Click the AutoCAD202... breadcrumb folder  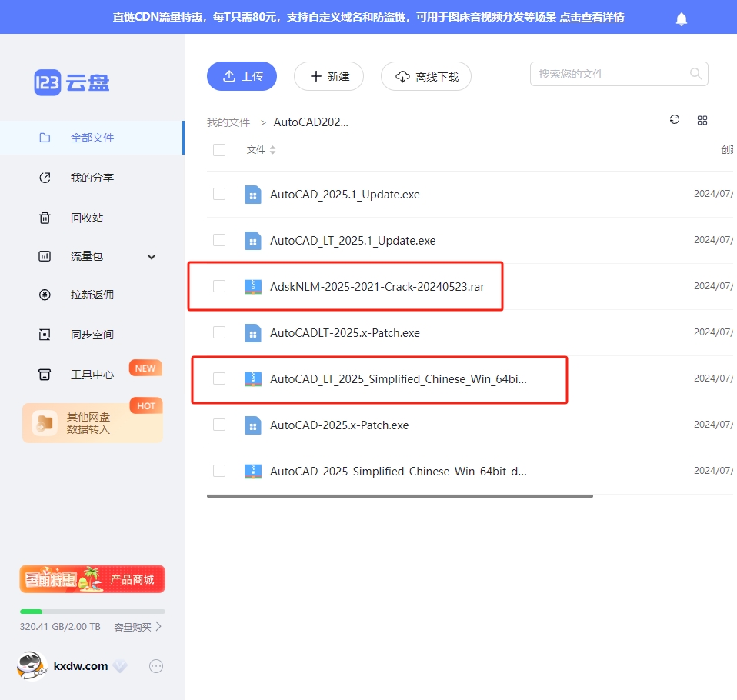(x=311, y=122)
